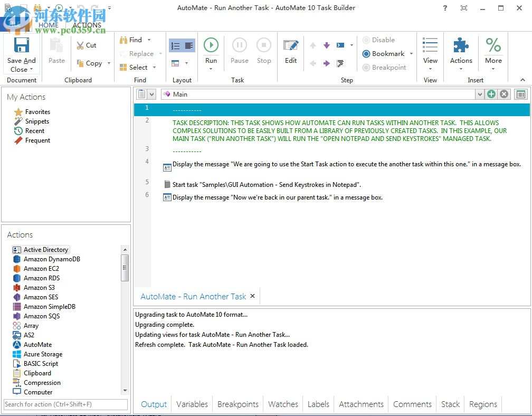
Task: Click the More percent icon
Action: (493, 45)
